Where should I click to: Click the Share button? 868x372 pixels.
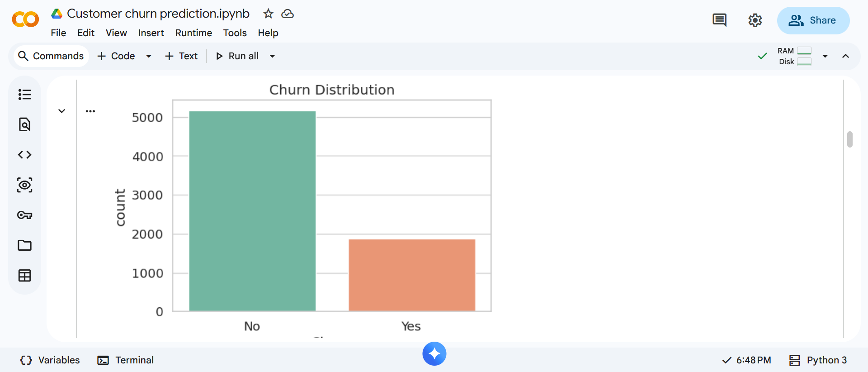[813, 20]
